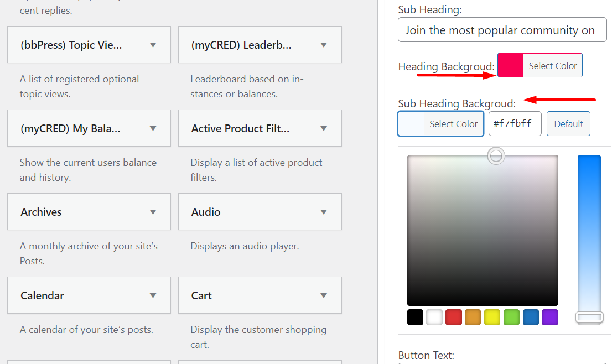The height and width of the screenshot is (364, 612).
Task: Click the pink Heading Background swatch
Action: click(510, 65)
